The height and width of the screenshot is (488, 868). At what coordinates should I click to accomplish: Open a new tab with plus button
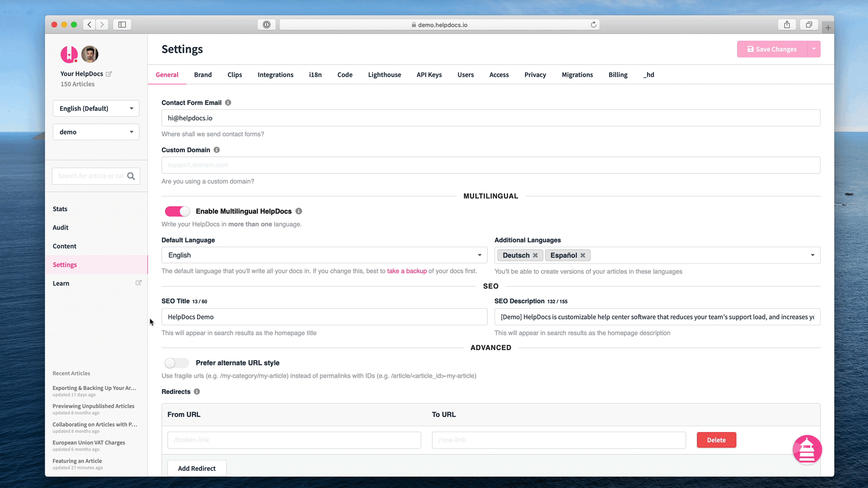(x=828, y=28)
